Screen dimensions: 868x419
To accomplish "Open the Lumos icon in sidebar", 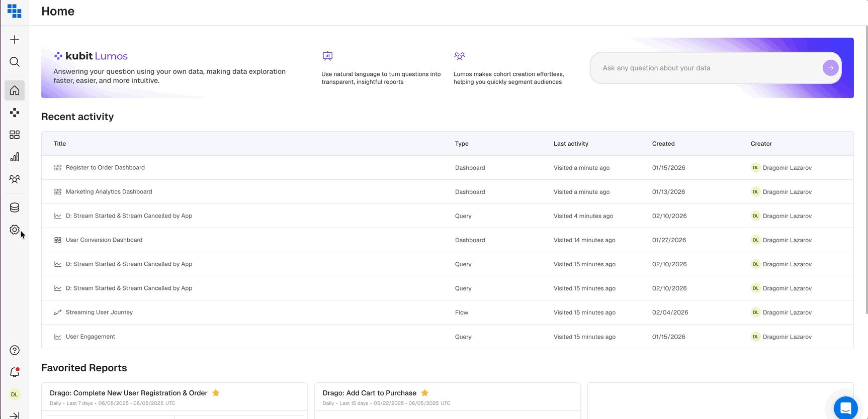I will (15, 113).
